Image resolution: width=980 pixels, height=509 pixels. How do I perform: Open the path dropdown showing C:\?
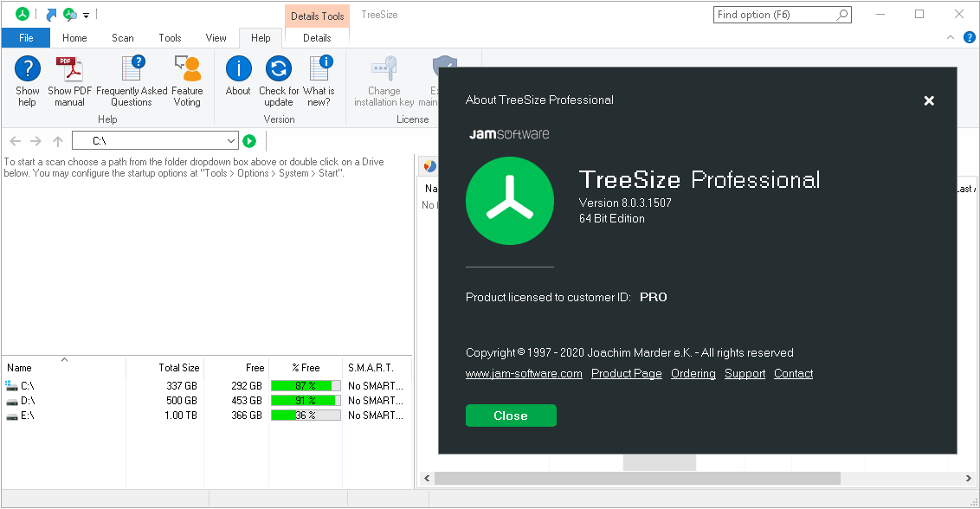click(230, 141)
